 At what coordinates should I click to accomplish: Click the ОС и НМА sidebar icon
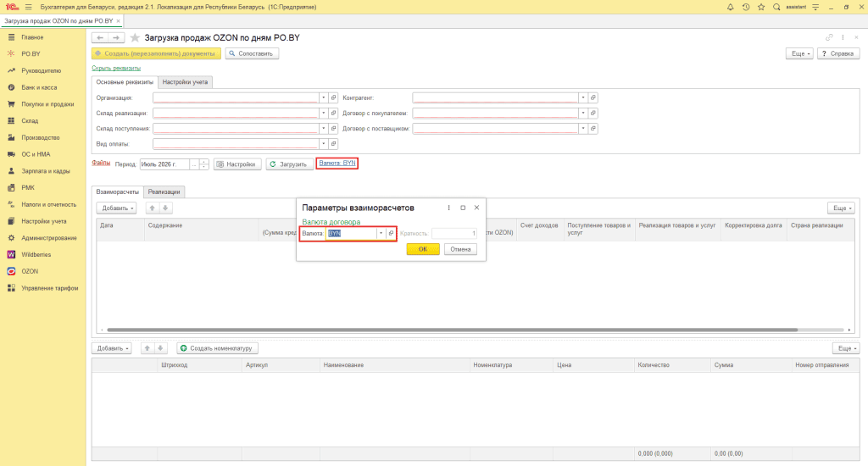pyautogui.click(x=11, y=154)
